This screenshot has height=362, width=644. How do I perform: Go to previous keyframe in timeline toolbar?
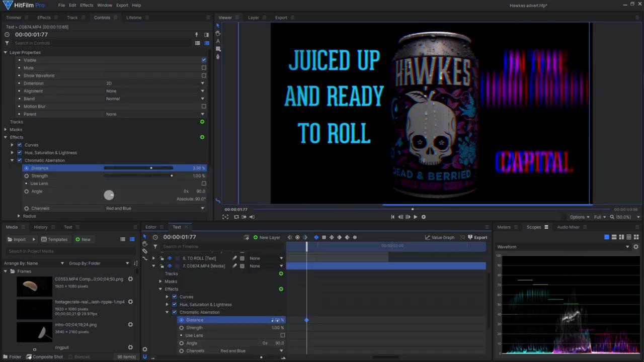coord(290,237)
